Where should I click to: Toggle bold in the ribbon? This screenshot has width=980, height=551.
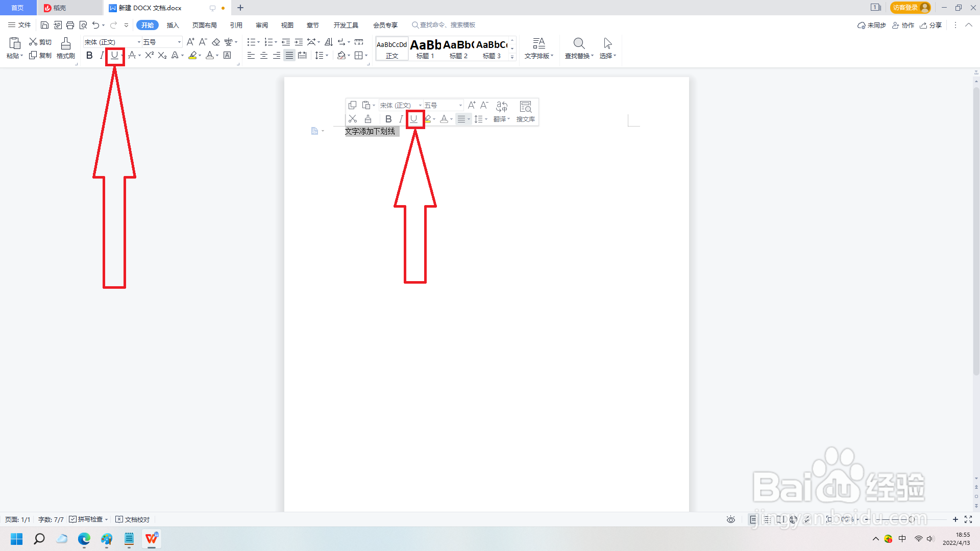click(89, 55)
